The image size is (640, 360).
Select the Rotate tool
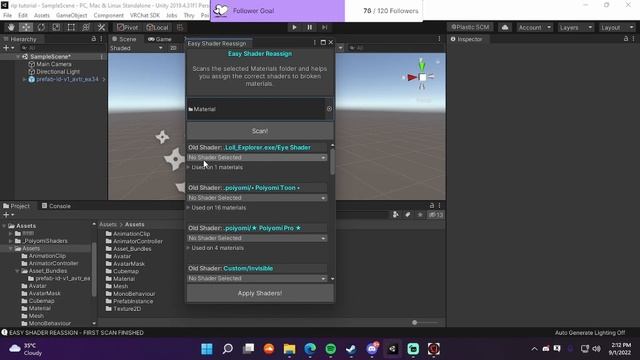tap(41, 27)
